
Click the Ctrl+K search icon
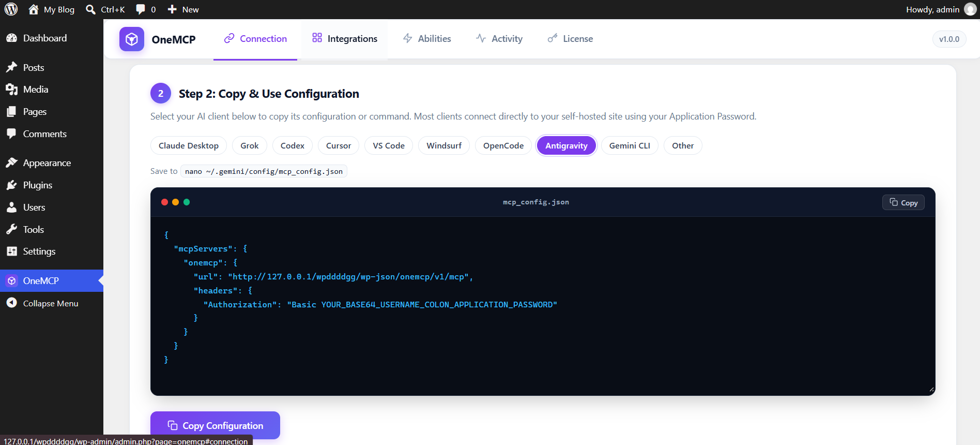[90, 9]
